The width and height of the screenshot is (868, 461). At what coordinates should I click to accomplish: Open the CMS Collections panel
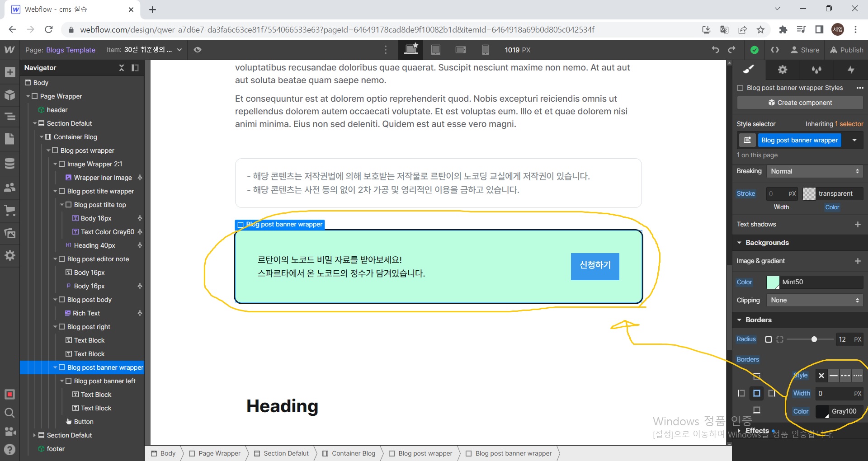click(x=9, y=163)
